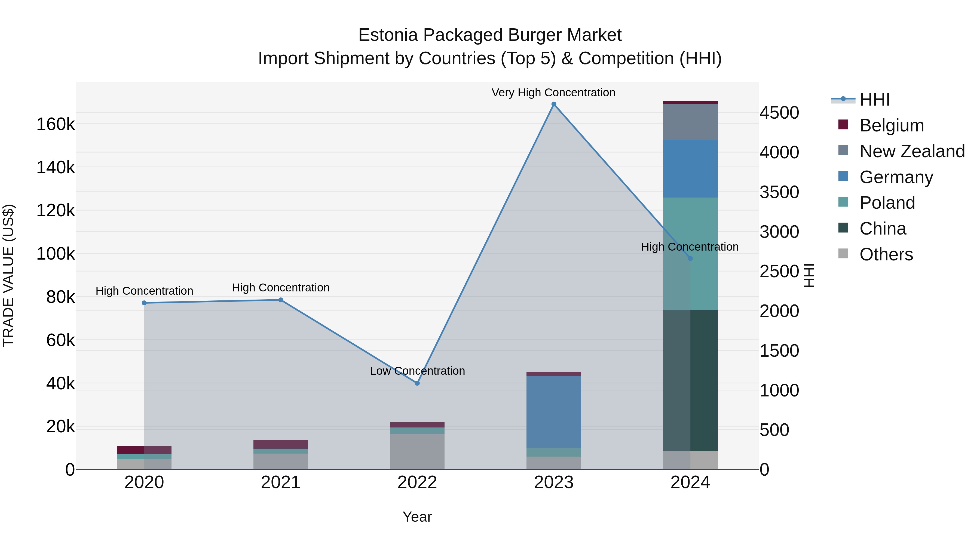This screenshot has height=551, width=980.
Task: Click the 2024 Poland bar segment
Action: point(690,254)
